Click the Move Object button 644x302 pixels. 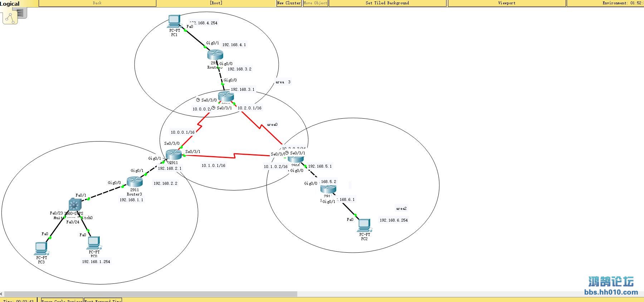[315, 3]
